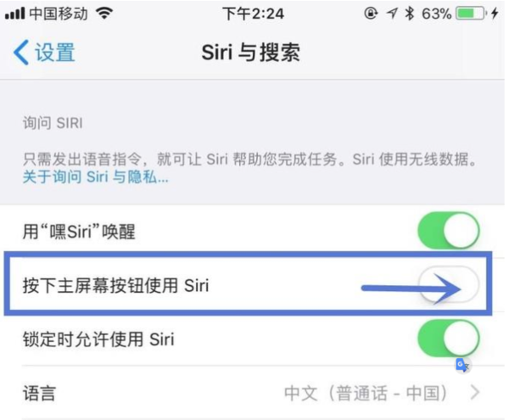
Task: Turn off 锁定时允许使用 Siri switch
Action: 448,339
